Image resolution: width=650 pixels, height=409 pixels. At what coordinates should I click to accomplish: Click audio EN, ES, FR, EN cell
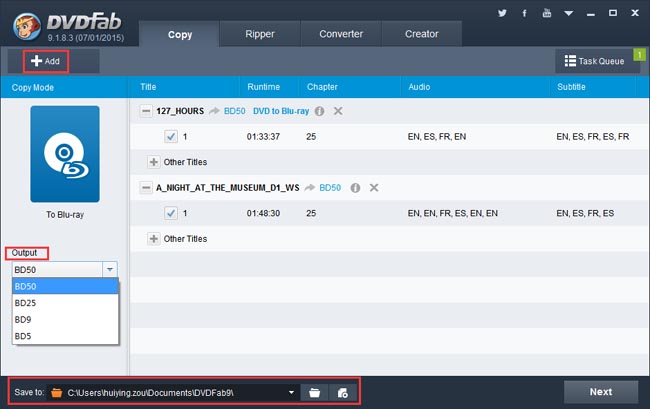click(437, 136)
